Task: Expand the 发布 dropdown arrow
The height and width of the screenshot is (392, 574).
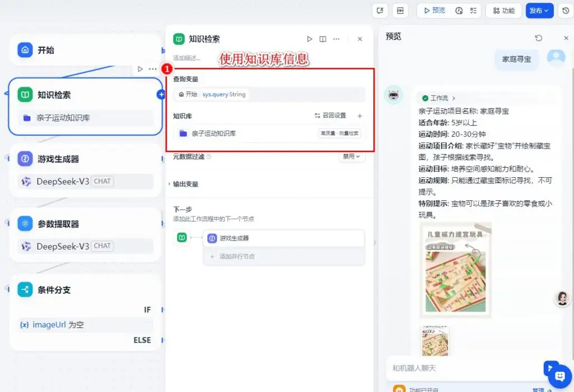Action: point(548,10)
